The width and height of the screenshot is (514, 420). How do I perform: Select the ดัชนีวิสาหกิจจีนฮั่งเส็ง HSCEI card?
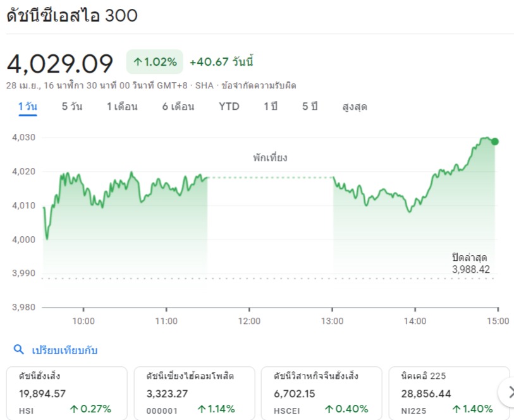pyautogui.click(x=321, y=392)
